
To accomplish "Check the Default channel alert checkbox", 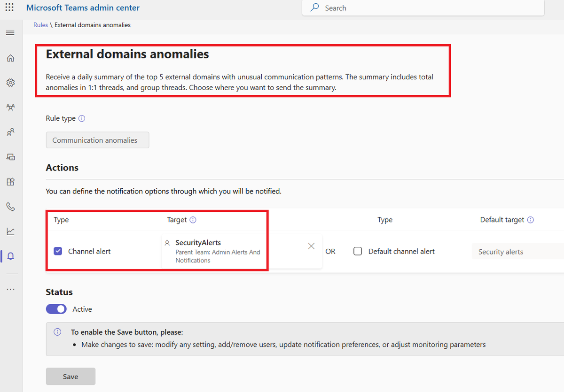I will [x=358, y=251].
